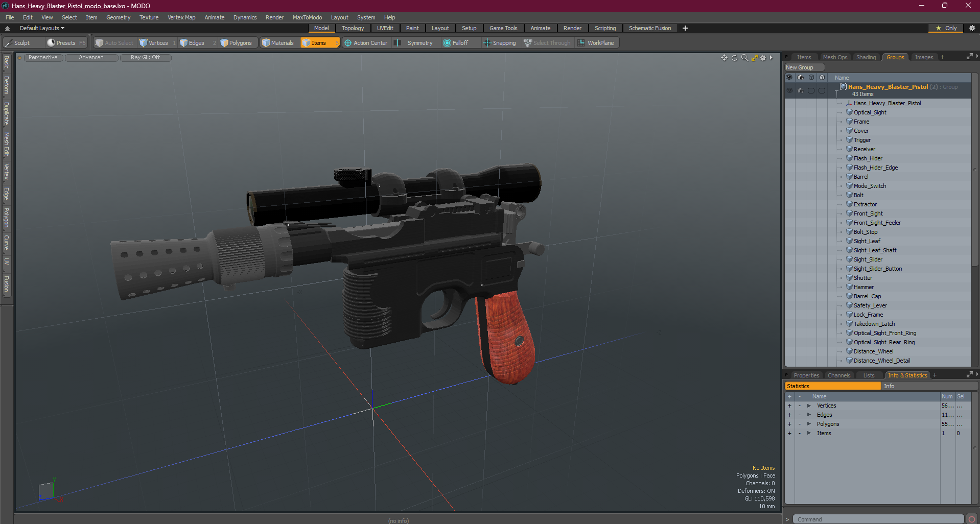
Task: Click the solid cube column header icon
Action: point(822,78)
